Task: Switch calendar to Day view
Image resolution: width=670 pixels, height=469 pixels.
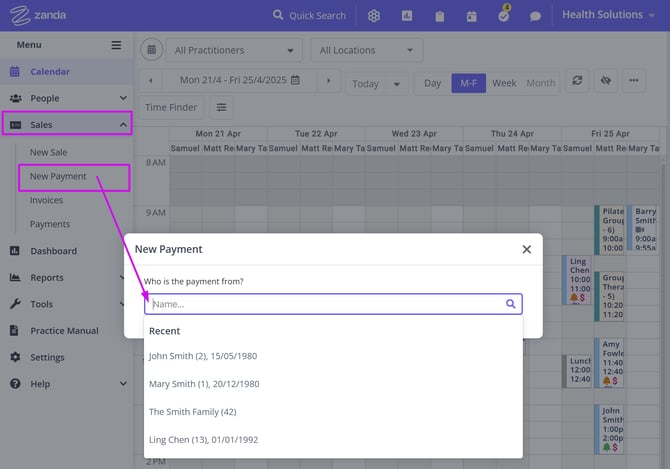Action: tap(432, 83)
